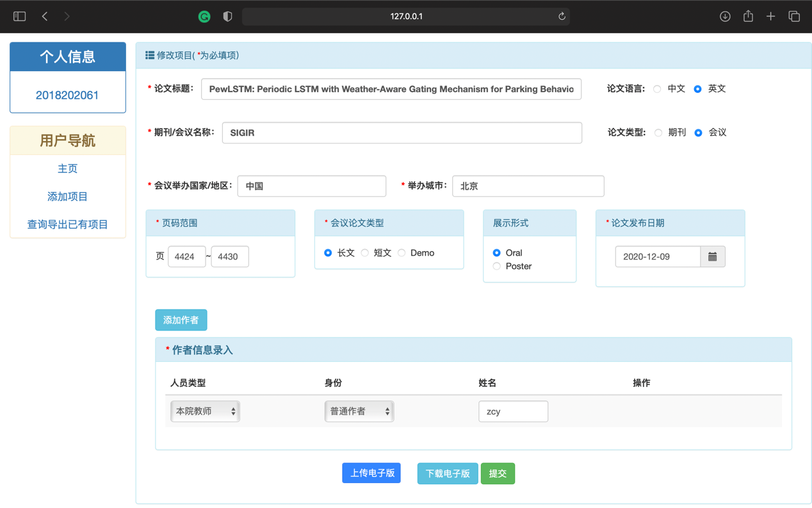Select 中文 as paper language
Image resolution: width=812 pixels, height=508 pixels.
657,89
